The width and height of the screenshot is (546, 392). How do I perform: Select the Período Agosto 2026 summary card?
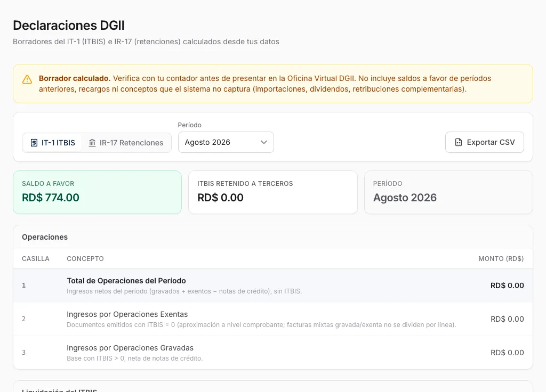pos(448,192)
